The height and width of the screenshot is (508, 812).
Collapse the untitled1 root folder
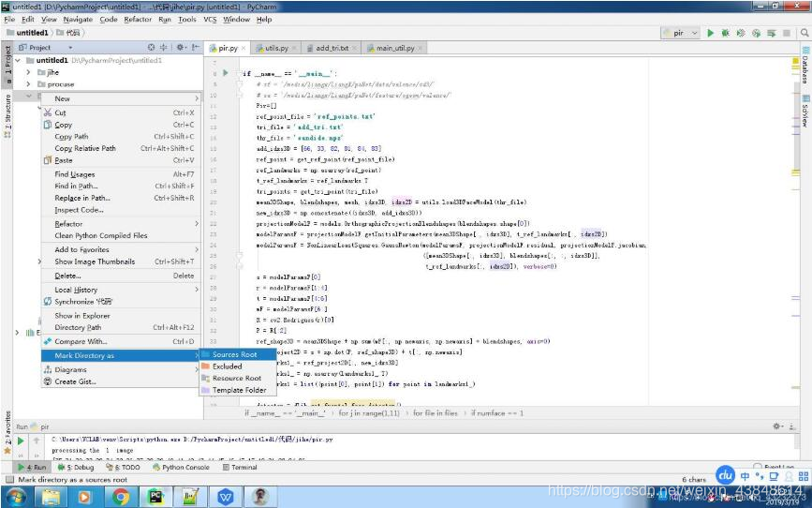pos(18,60)
